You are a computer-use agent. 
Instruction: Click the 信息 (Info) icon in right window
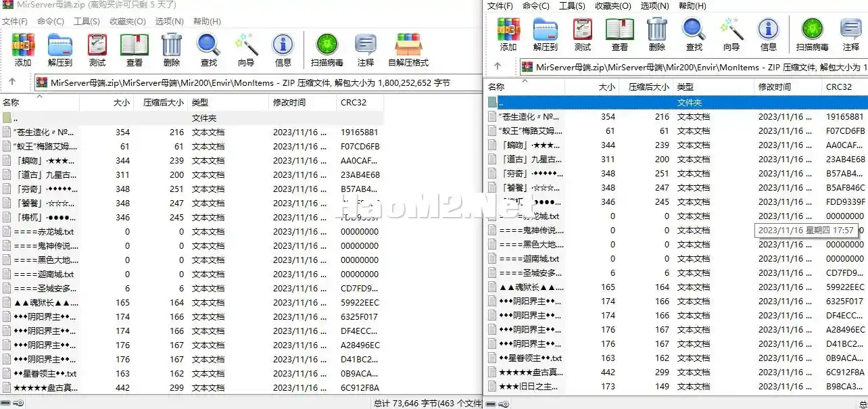click(769, 34)
